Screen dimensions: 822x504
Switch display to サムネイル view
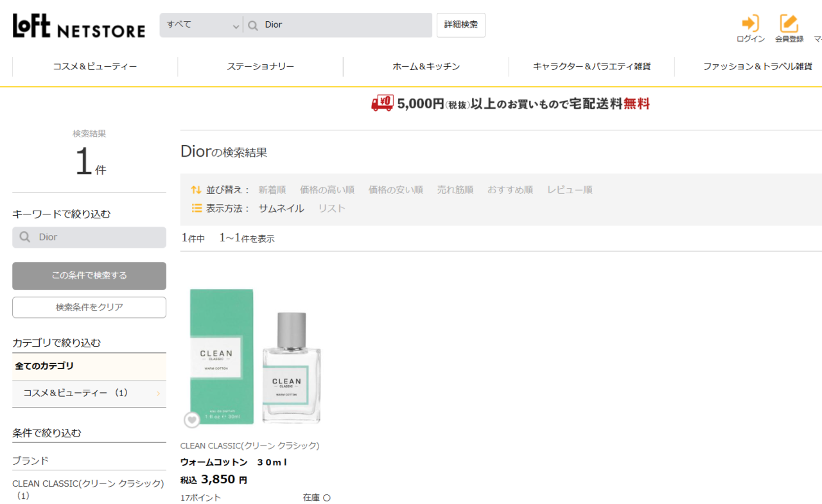pos(281,209)
